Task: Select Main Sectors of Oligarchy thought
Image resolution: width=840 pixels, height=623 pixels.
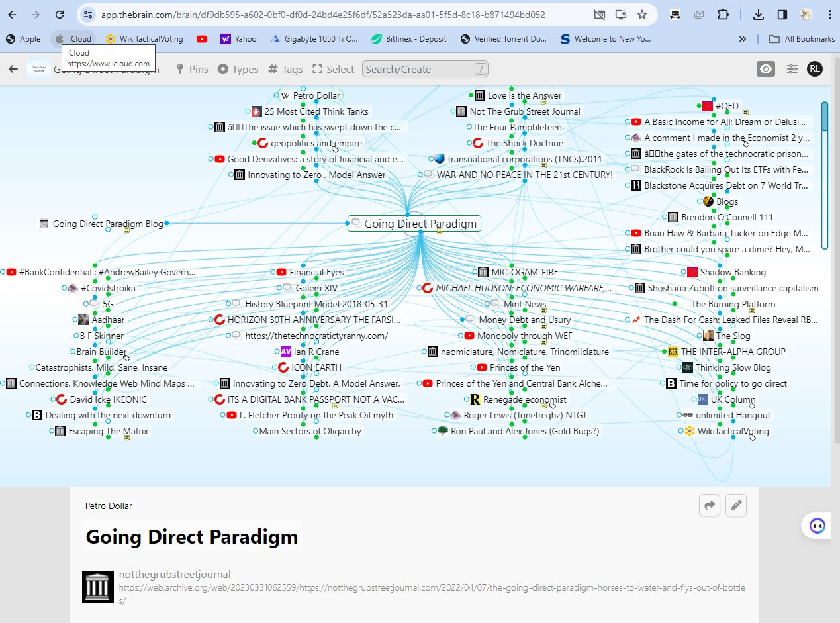Action: pyautogui.click(x=310, y=431)
